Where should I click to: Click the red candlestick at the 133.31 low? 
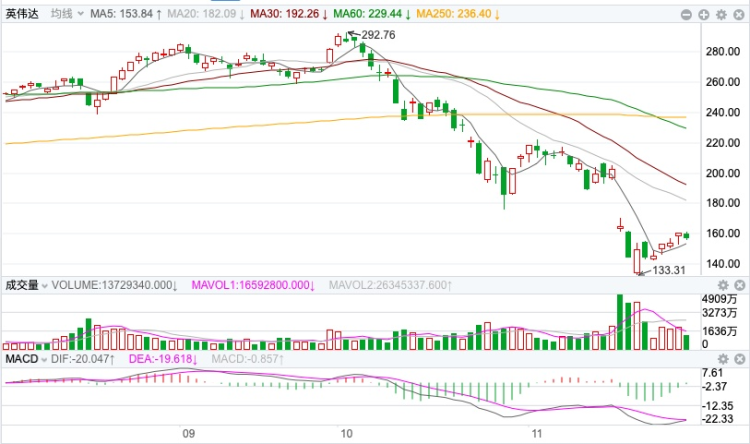click(637, 260)
